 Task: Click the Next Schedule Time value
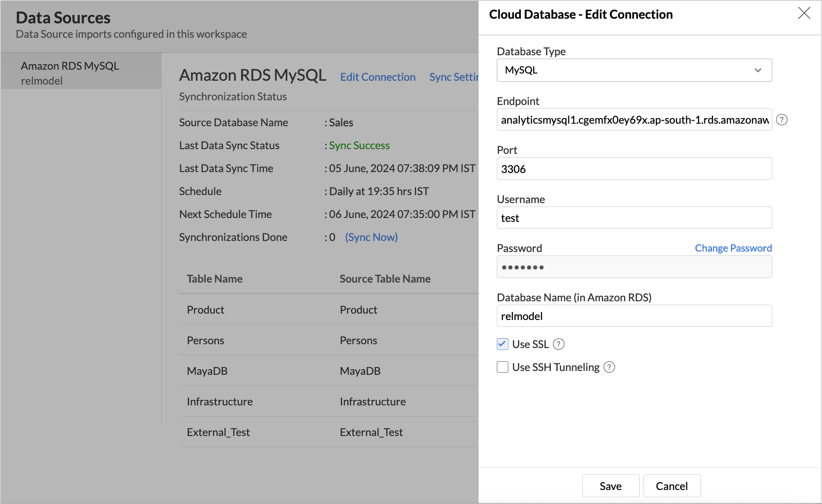(402, 214)
